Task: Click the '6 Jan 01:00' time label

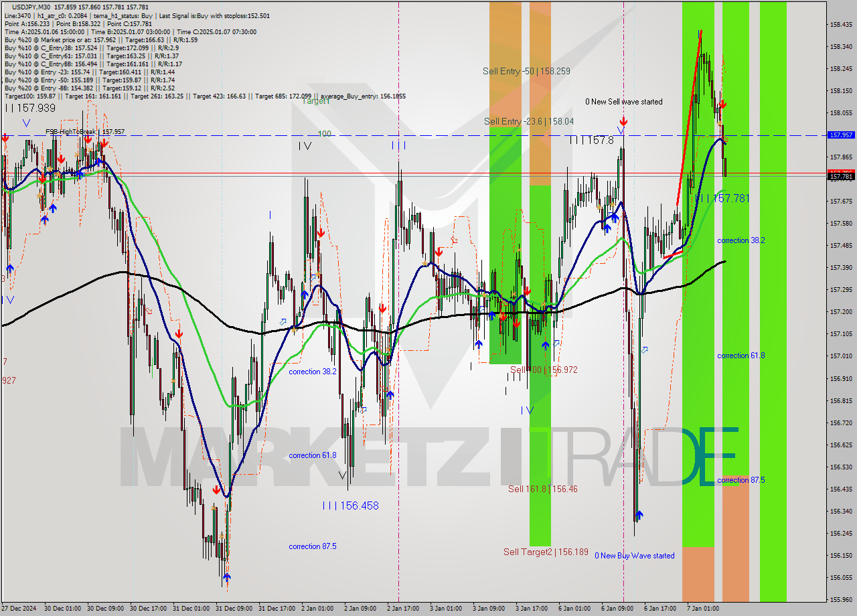Action: tap(574, 609)
